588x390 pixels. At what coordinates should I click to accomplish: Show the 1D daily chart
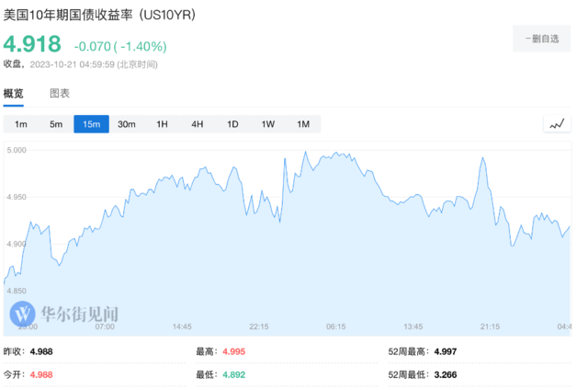click(x=232, y=124)
